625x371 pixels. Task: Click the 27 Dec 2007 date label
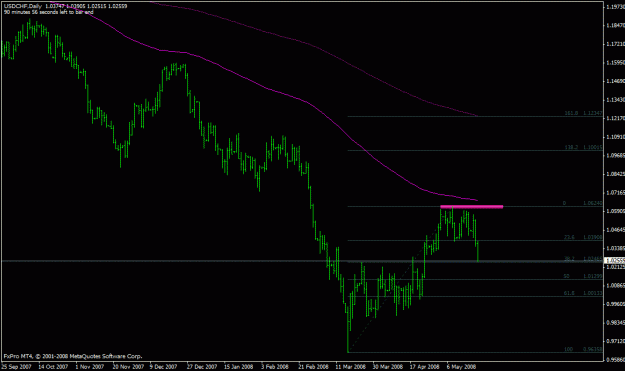click(202, 367)
